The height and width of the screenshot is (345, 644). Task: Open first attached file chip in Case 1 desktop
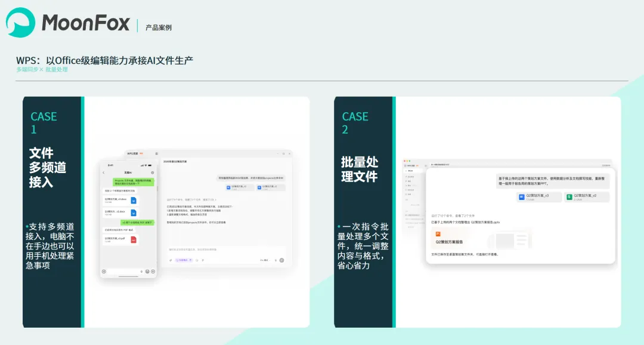point(240,187)
